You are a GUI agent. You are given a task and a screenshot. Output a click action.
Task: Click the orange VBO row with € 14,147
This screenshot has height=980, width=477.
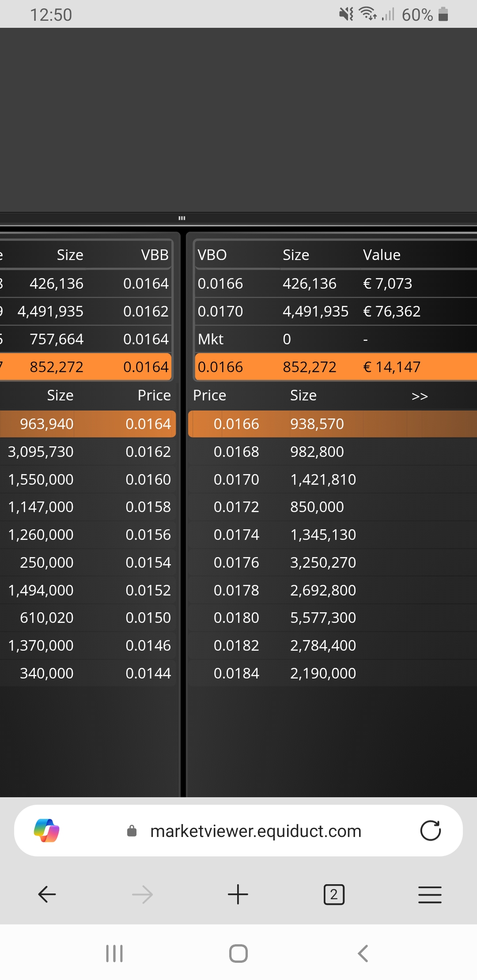pyautogui.click(x=336, y=367)
